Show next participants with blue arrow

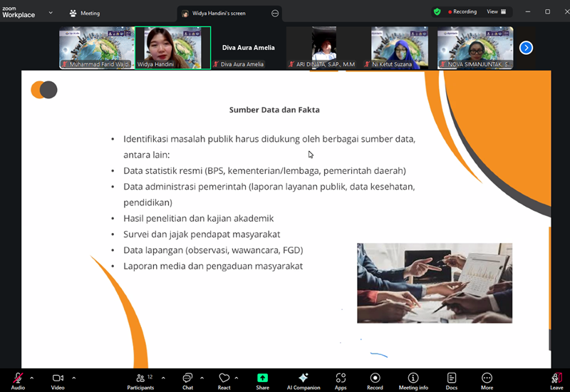pos(526,48)
